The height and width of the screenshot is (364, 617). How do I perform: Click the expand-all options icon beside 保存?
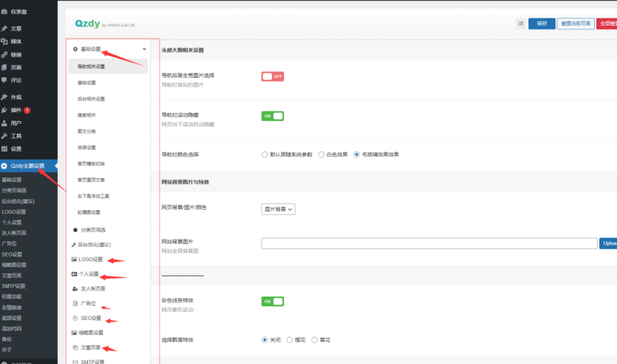point(521,24)
